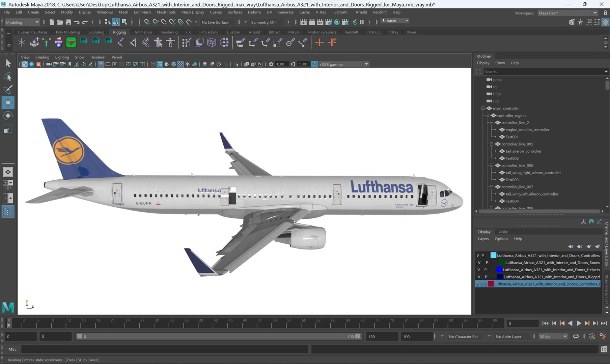Activate the Lasso select tool
The image size is (610, 364).
point(8,77)
